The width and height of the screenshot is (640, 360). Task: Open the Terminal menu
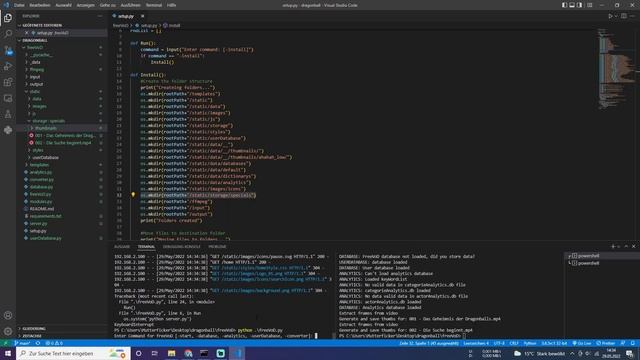pyautogui.click(x=154, y=5)
